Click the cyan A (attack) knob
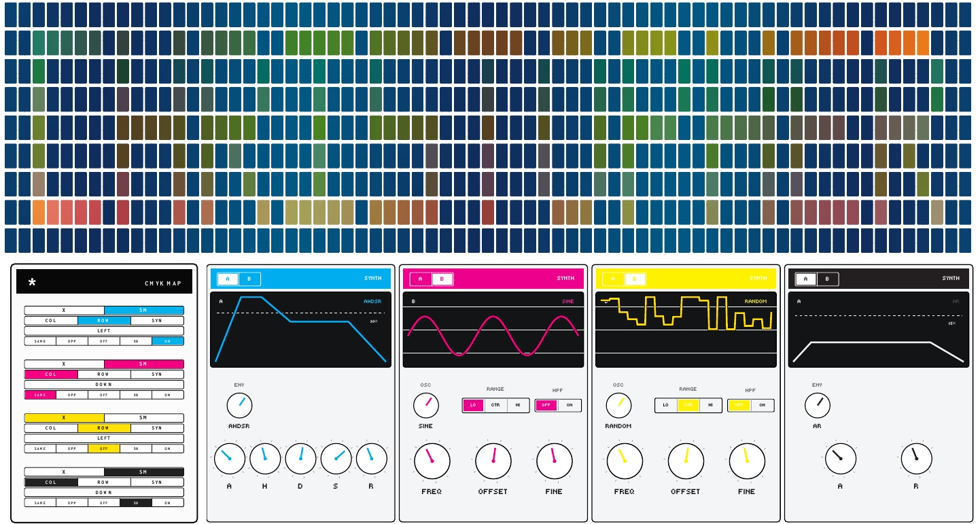The height and width of the screenshot is (524, 980). 229,459
